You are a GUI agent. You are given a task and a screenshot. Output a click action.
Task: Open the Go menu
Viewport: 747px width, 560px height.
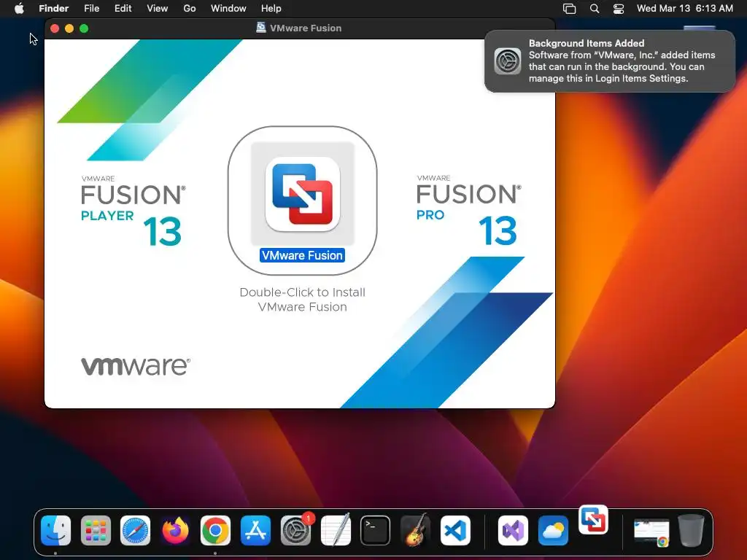(x=190, y=8)
